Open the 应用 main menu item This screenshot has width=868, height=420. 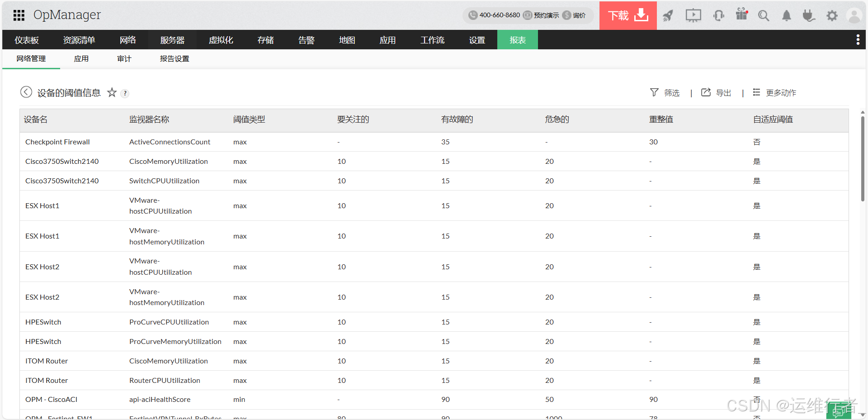[388, 40]
